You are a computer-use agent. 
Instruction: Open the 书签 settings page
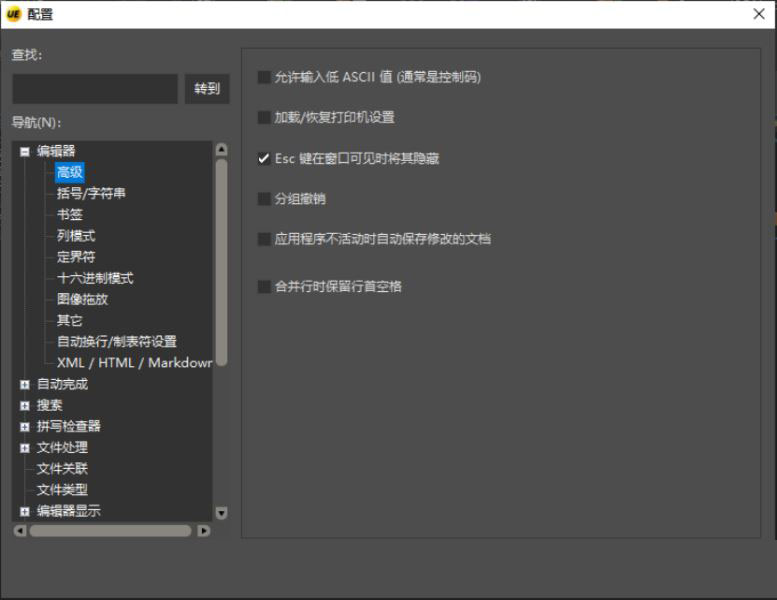70,215
